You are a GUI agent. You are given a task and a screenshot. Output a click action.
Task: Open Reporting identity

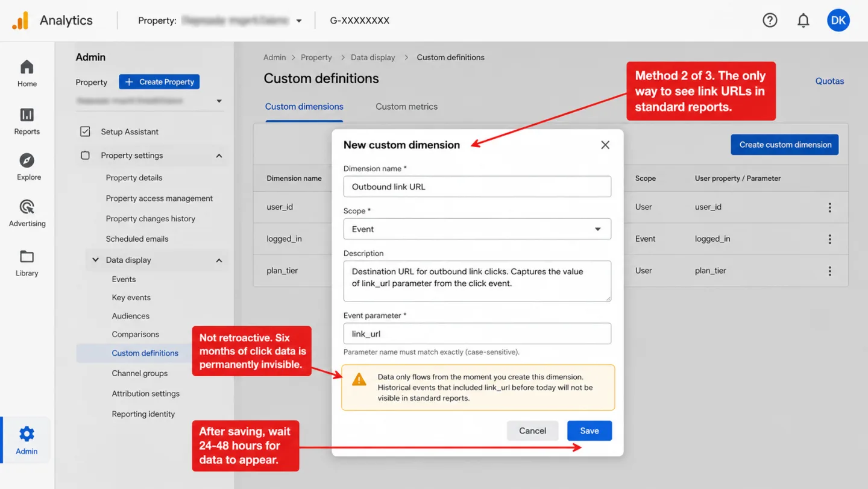click(143, 414)
